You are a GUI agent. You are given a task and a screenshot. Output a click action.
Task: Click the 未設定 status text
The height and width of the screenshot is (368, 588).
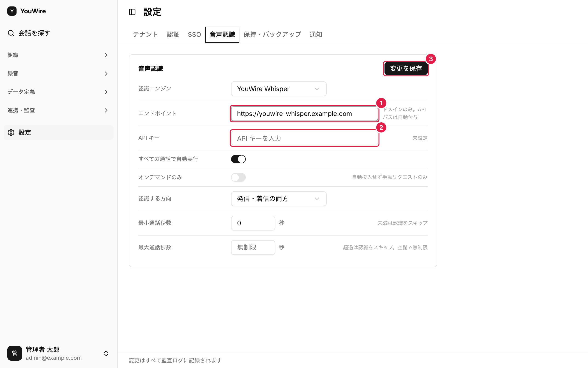[x=420, y=138]
